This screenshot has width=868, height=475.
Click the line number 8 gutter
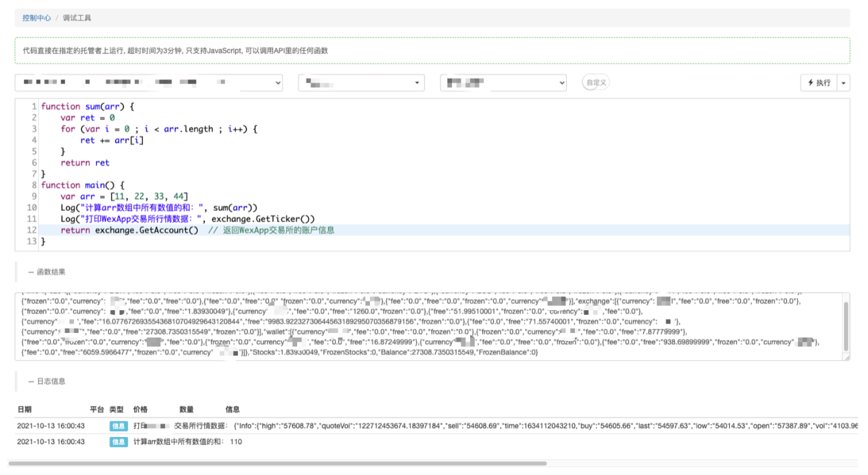point(33,185)
